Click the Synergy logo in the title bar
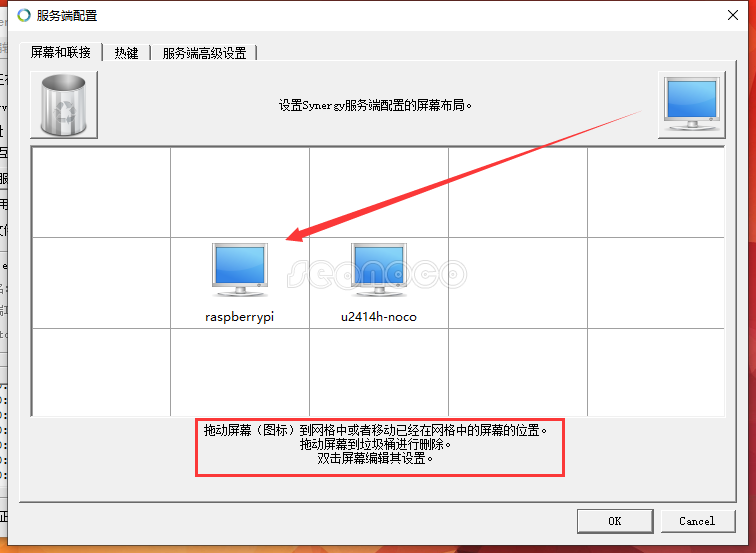Image resolution: width=756 pixels, height=553 pixels. pyautogui.click(x=23, y=15)
